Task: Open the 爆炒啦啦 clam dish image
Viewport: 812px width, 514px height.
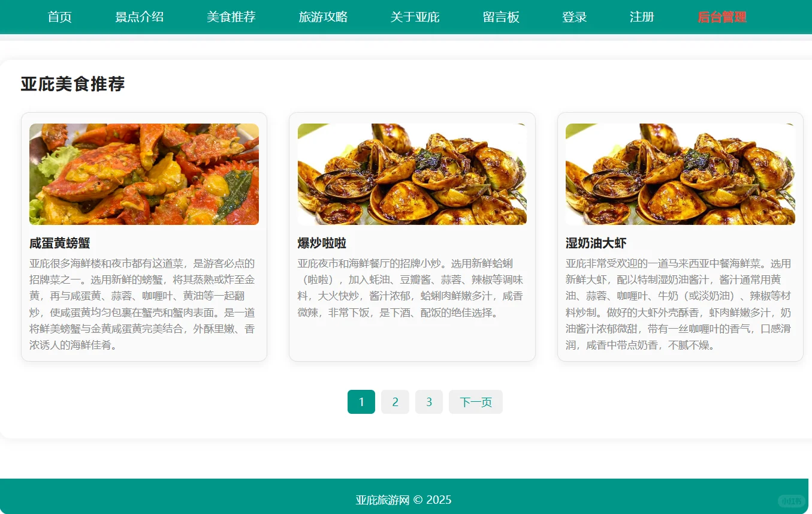Action: pos(412,174)
